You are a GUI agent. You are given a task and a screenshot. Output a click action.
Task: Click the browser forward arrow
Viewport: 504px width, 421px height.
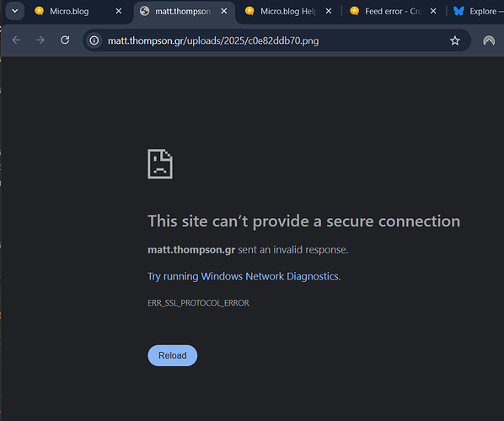40,40
